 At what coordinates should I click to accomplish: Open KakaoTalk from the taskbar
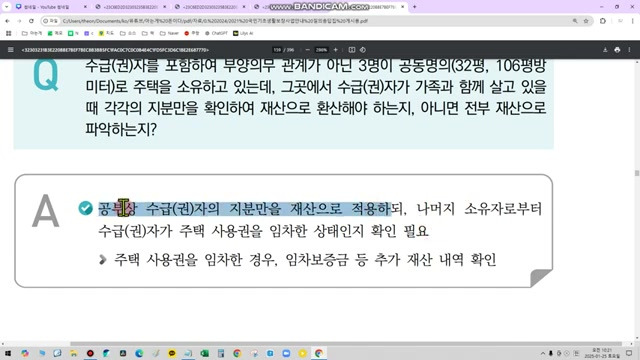click(172, 353)
